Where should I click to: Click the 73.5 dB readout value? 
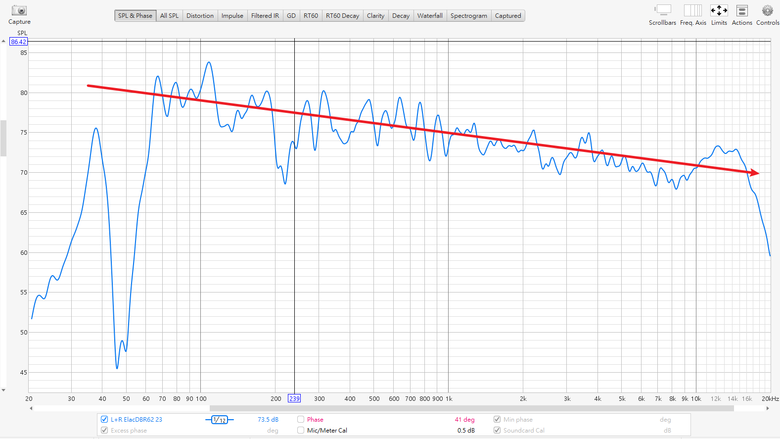[268, 420]
